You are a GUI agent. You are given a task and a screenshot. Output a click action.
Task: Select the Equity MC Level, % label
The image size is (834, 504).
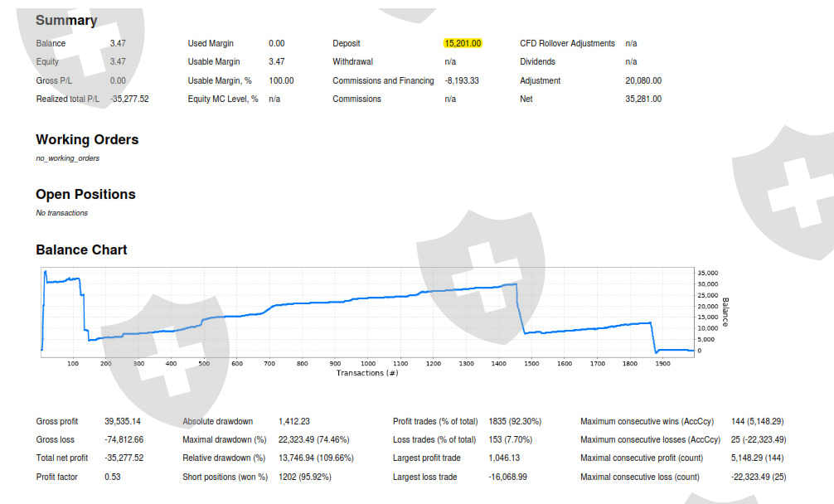tap(223, 99)
